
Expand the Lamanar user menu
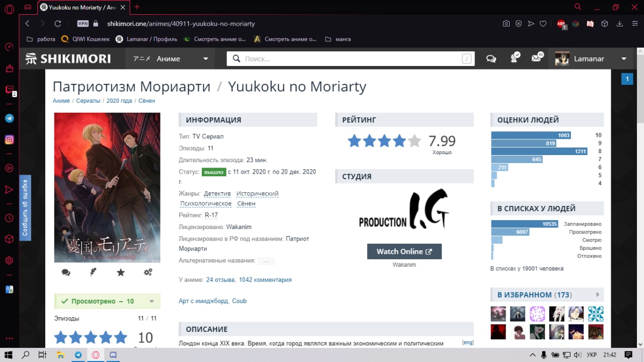(x=592, y=58)
